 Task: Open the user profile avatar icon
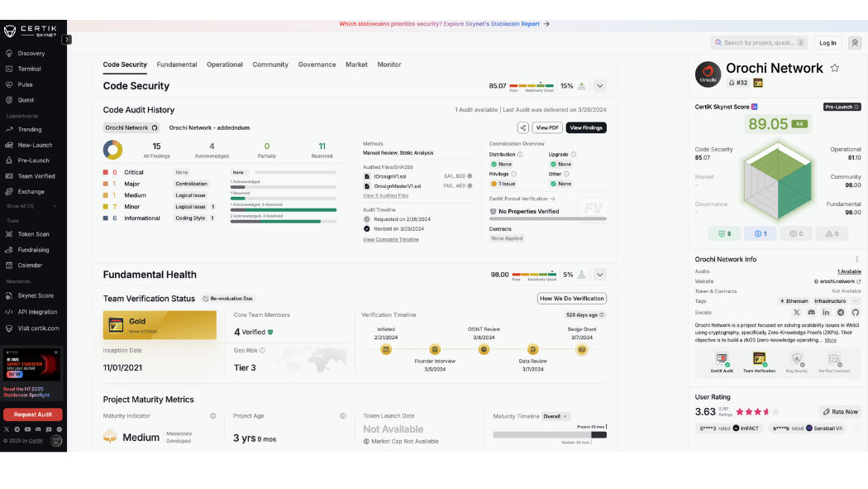tap(855, 43)
